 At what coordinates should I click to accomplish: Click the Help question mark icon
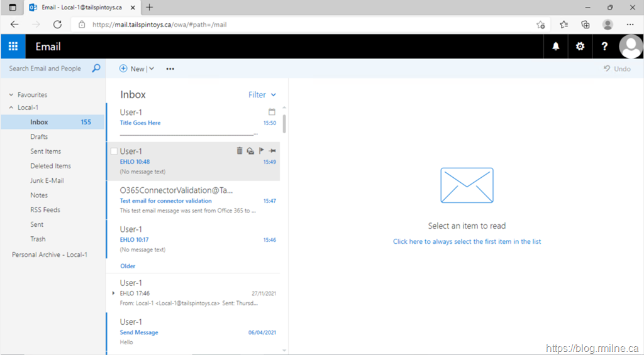(604, 46)
